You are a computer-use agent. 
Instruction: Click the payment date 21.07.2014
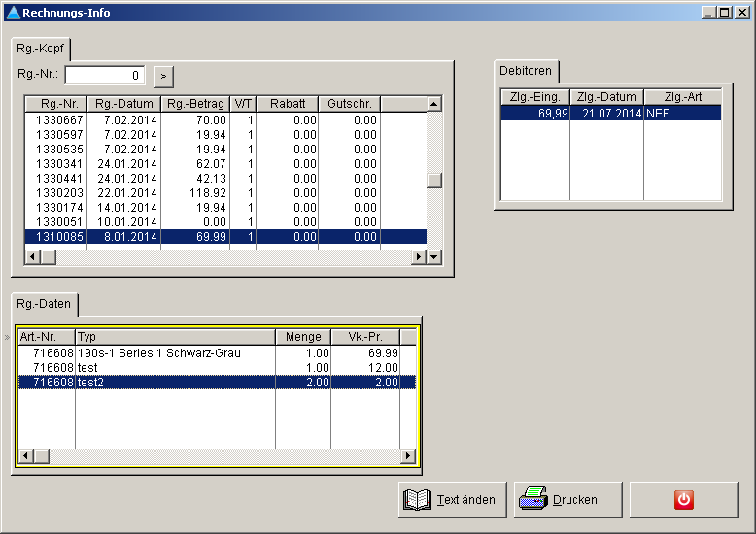[x=606, y=114]
